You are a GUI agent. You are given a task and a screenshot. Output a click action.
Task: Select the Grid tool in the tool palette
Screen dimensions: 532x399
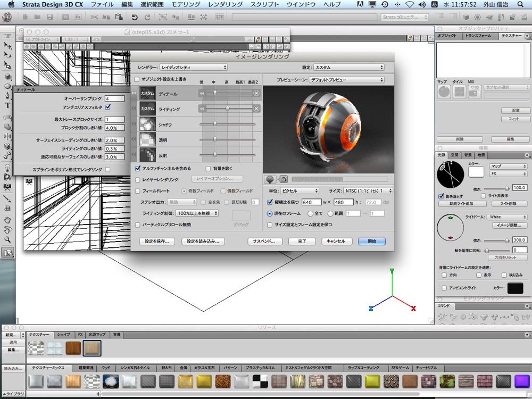(7, 209)
